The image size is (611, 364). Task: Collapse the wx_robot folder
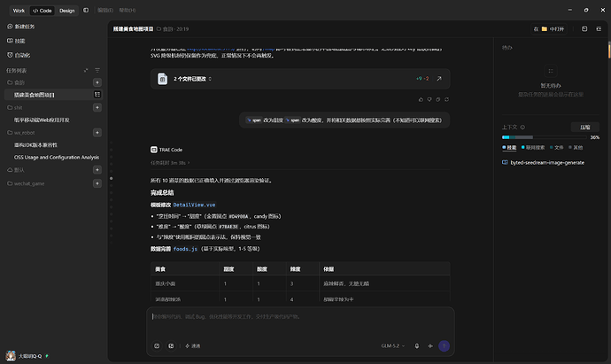point(21,133)
